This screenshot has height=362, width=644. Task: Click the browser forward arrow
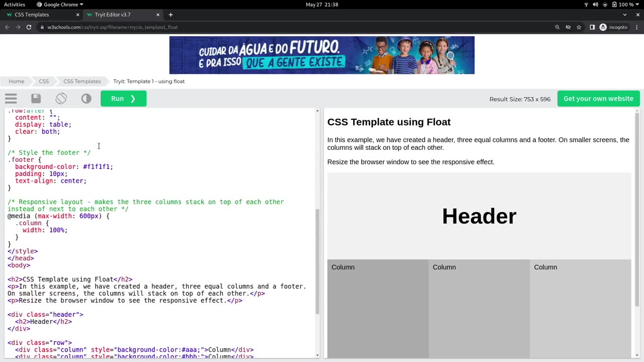(18, 27)
